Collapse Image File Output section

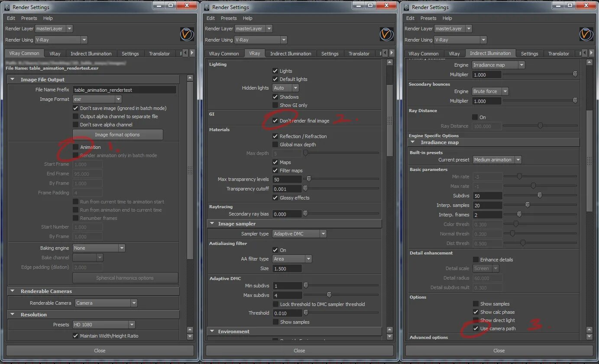pyautogui.click(x=12, y=80)
